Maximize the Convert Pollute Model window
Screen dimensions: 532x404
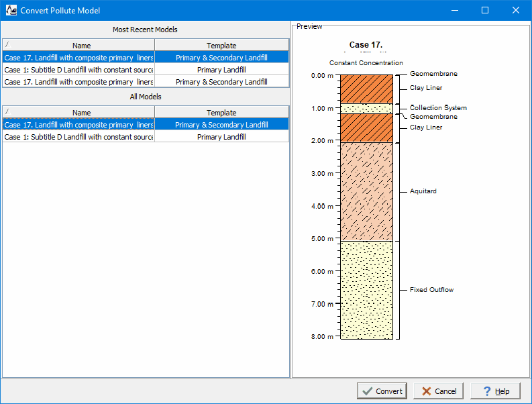(x=485, y=10)
